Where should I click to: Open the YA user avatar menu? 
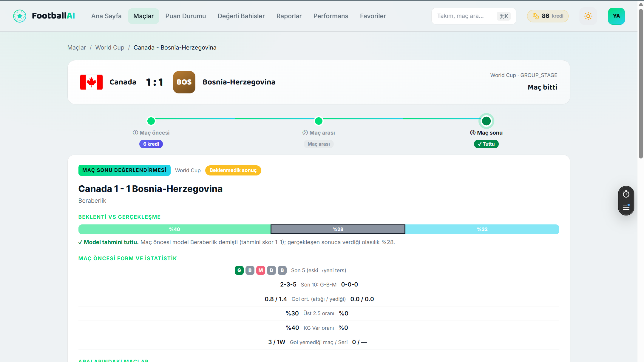(616, 16)
